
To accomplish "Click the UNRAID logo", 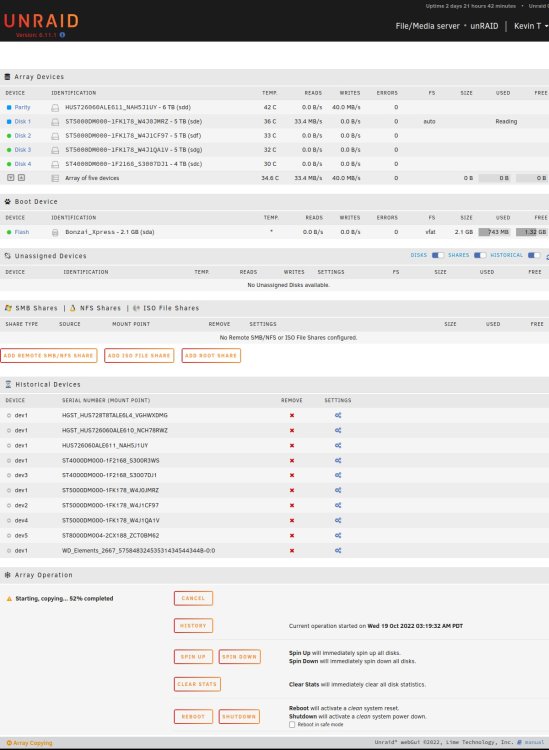I will click(41, 21).
